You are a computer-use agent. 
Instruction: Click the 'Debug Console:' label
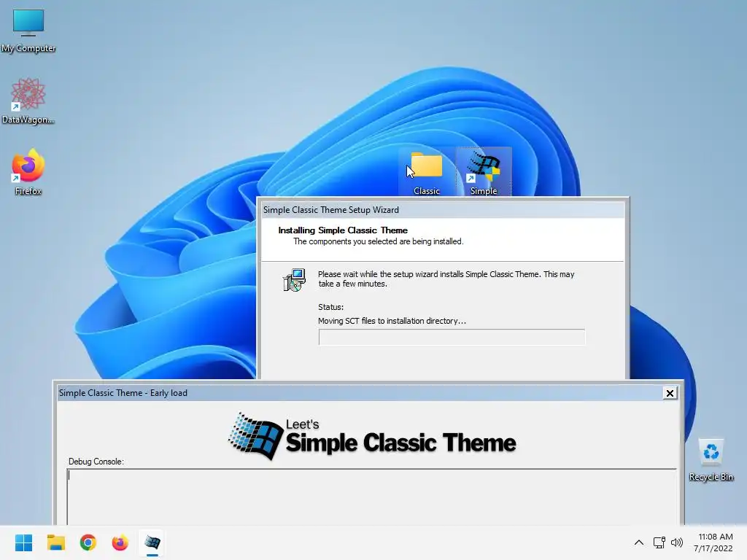96,462
